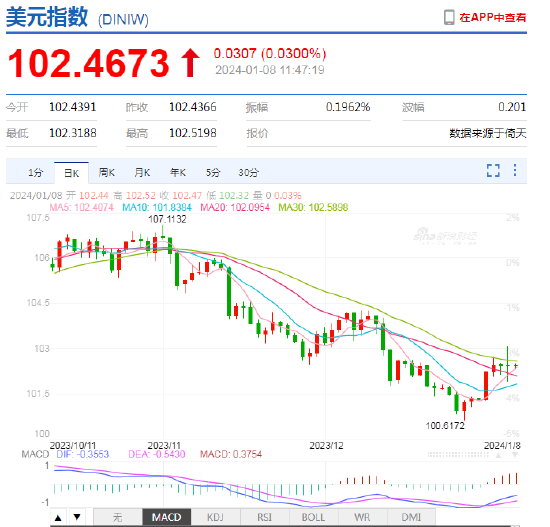Switch to the 30分 chart tab
The image size is (550, 527).
click(248, 173)
